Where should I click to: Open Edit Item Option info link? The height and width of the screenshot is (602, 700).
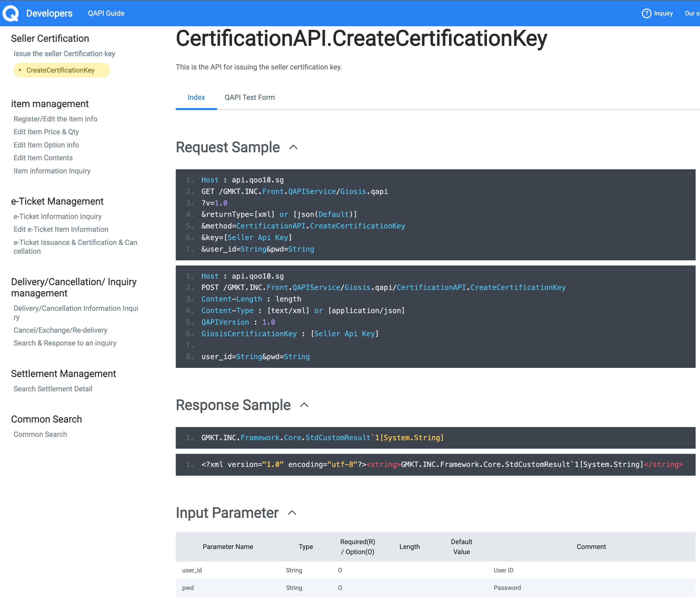(46, 145)
